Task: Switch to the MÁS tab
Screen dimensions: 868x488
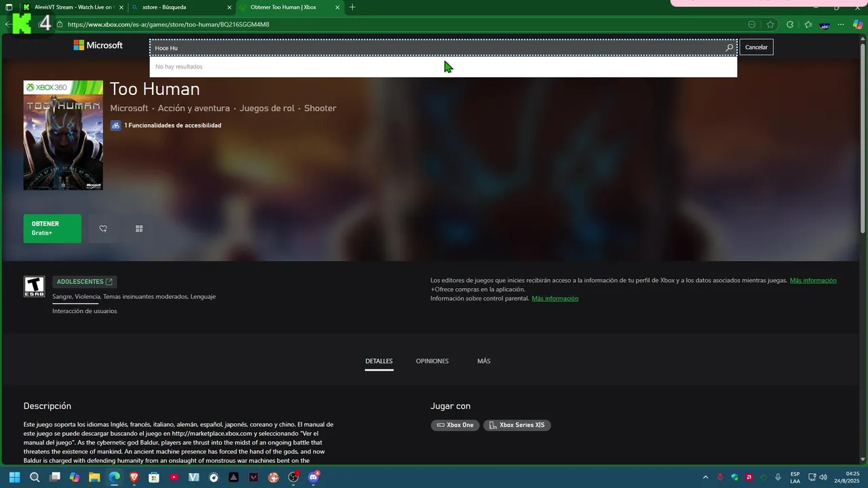Action: pyautogui.click(x=484, y=361)
